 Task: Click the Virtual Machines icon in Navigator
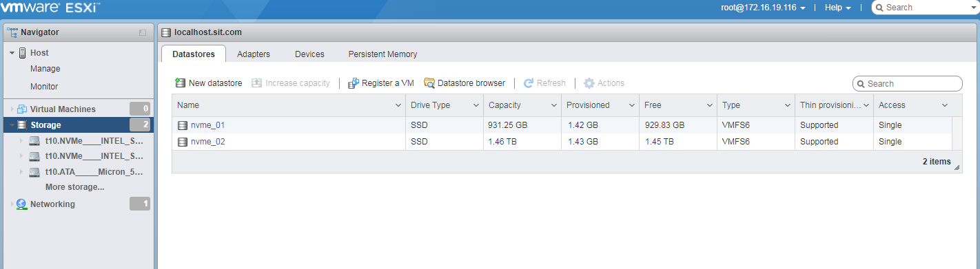[21, 109]
